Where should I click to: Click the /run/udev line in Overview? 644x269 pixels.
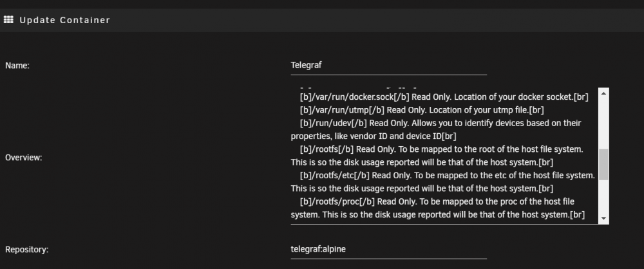pyautogui.click(x=440, y=123)
